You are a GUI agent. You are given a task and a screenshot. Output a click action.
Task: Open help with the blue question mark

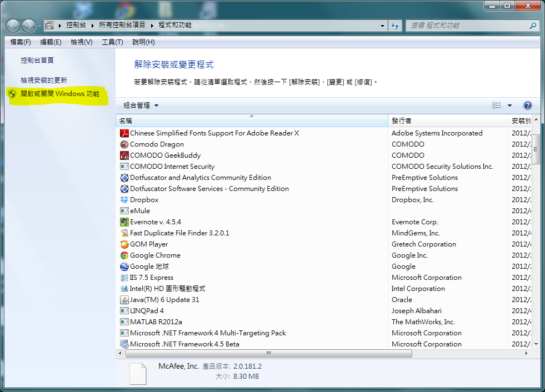click(x=527, y=105)
